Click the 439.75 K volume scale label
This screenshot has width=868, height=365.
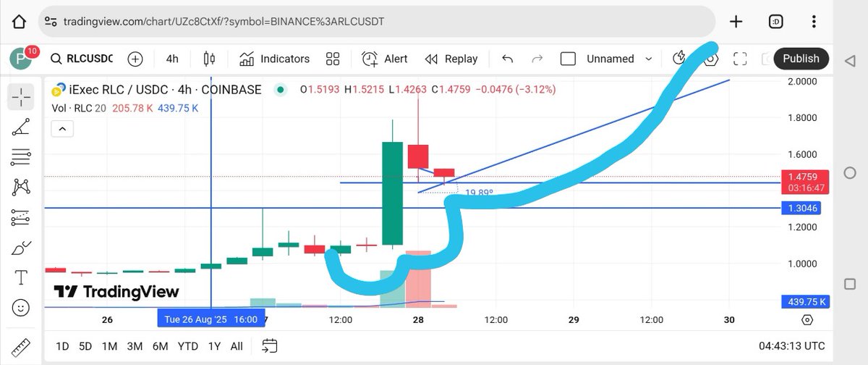click(x=804, y=302)
